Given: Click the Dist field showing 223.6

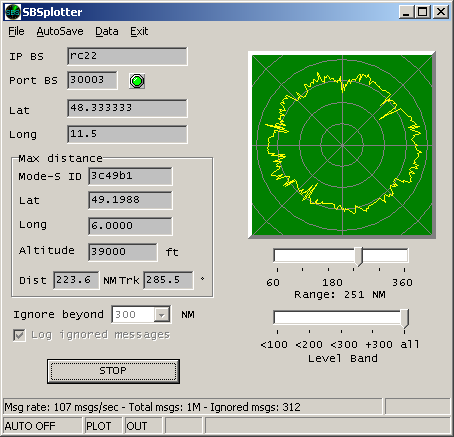Looking at the screenshot, I should [x=76, y=280].
